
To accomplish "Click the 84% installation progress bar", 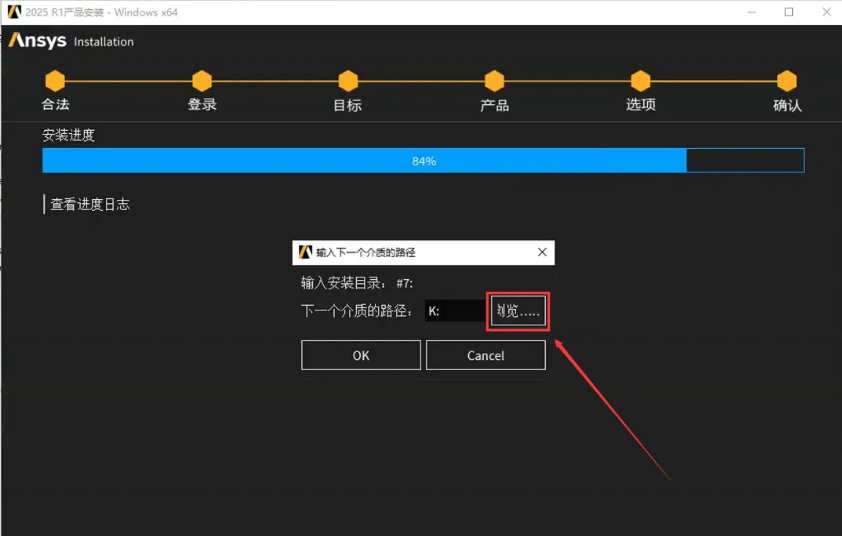I will (x=423, y=161).
